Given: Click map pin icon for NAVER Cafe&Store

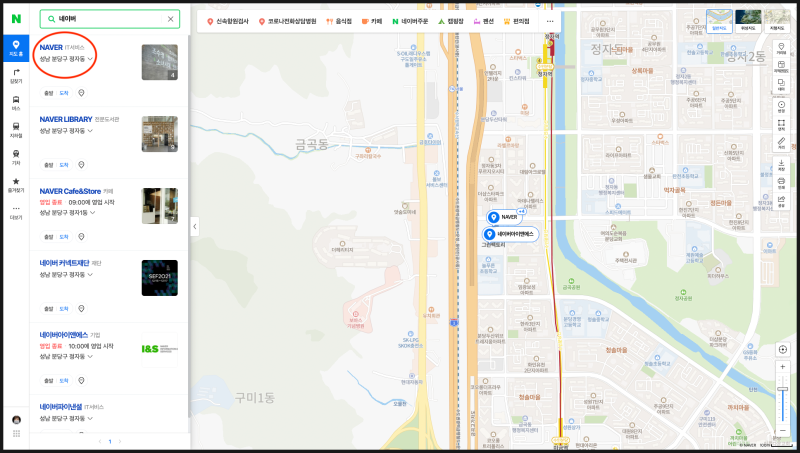Looking at the screenshot, I should click(81, 237).
